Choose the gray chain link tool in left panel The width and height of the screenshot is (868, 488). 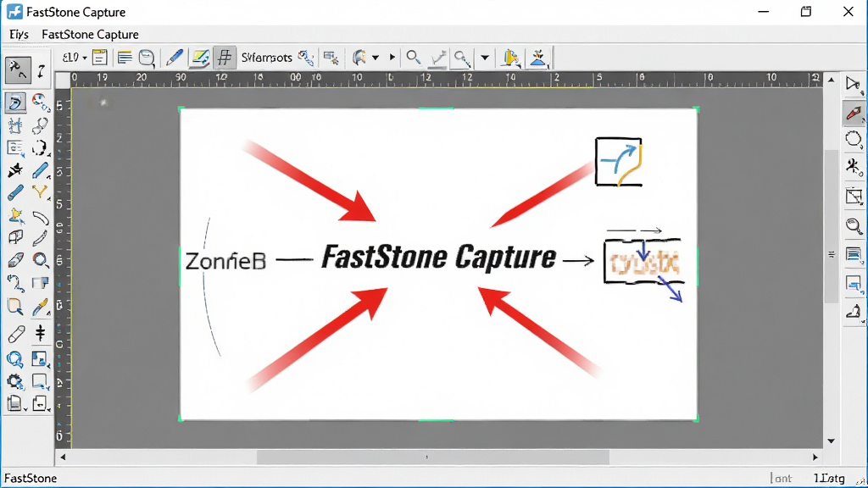click(40, 125)
